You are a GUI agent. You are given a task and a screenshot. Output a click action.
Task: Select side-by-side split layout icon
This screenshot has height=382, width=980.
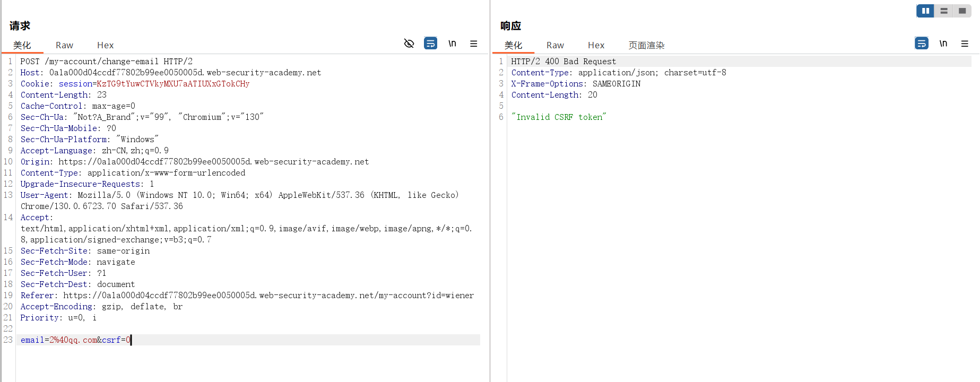(925, 11)
